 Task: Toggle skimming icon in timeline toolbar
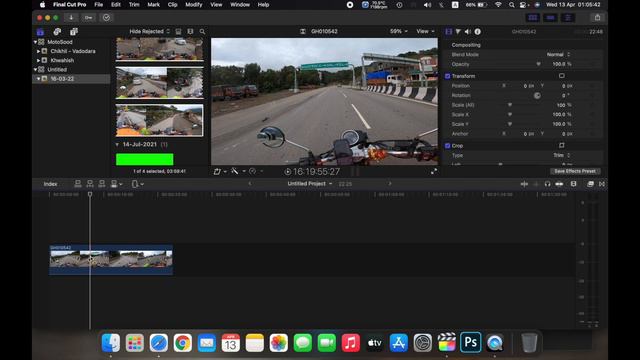click(x=524, y=184)
